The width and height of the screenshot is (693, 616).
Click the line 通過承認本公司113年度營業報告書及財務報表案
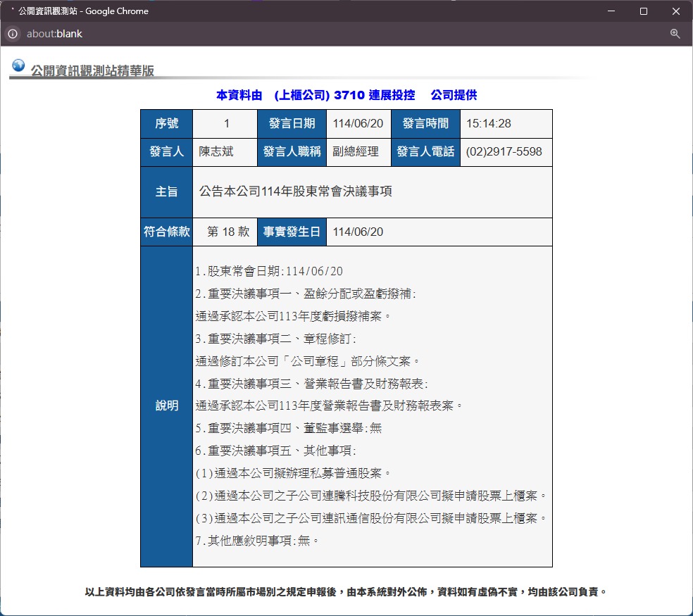pos(329,406)
